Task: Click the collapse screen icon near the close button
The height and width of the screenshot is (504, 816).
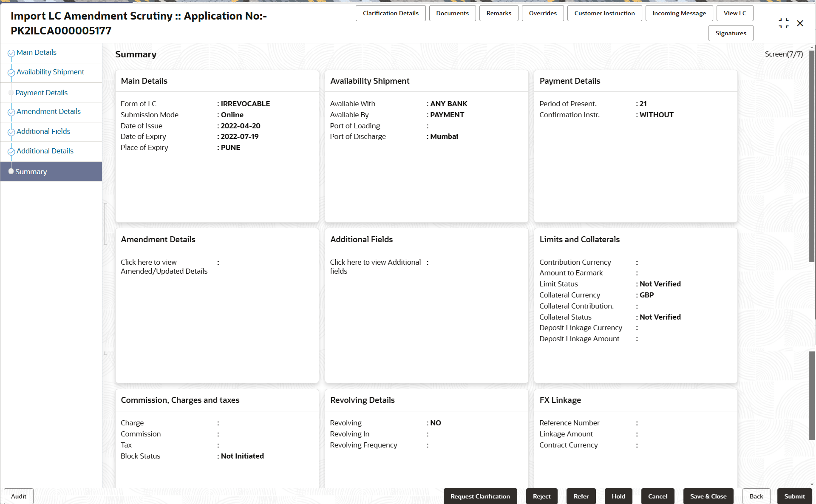Action: click(x=783, y=23)
